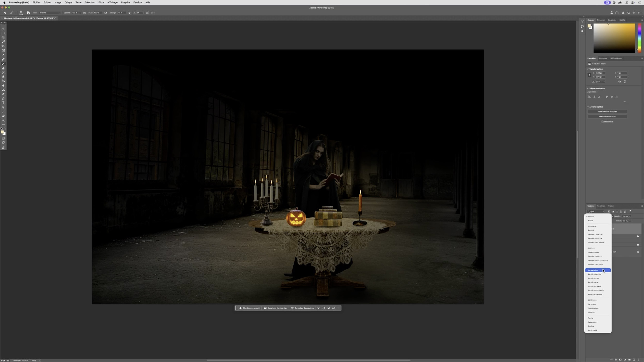This screenshot has width=644, height=362.
Task: Toggle the layer filtering switch
Action: point(630,211)
